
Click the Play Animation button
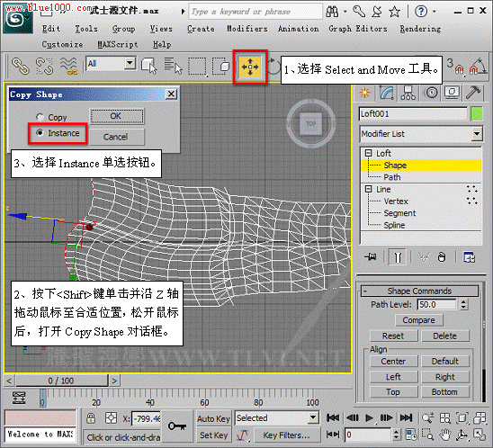point(369,417)
